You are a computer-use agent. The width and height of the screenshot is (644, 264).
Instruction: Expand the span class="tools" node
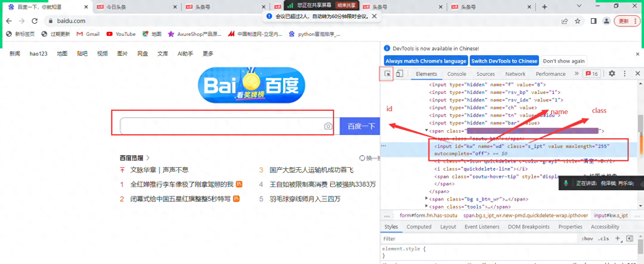coord(427,206)
